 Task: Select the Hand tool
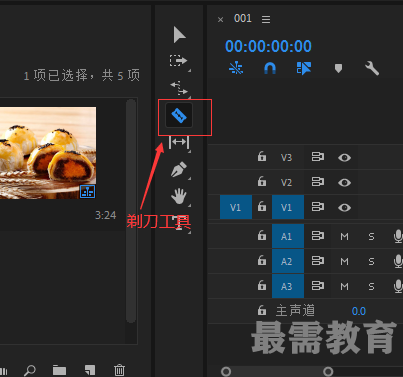pyautogui.click(x=179, y=196)
